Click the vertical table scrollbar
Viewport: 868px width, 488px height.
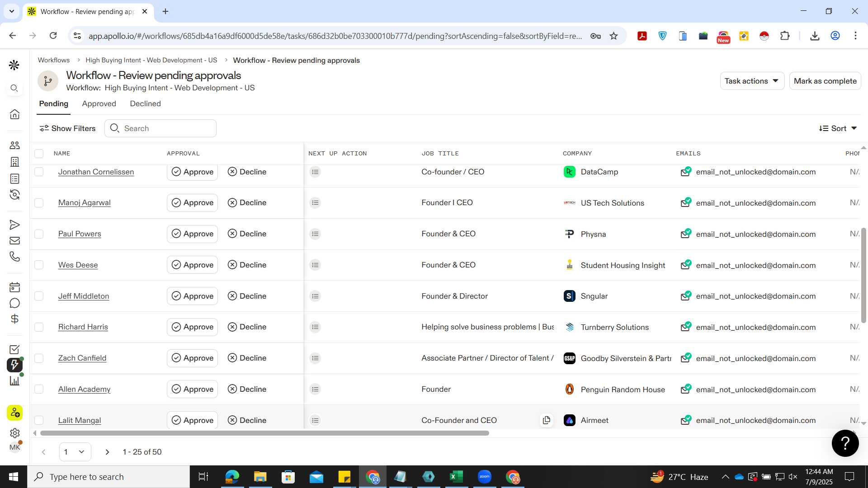[863, 275]
